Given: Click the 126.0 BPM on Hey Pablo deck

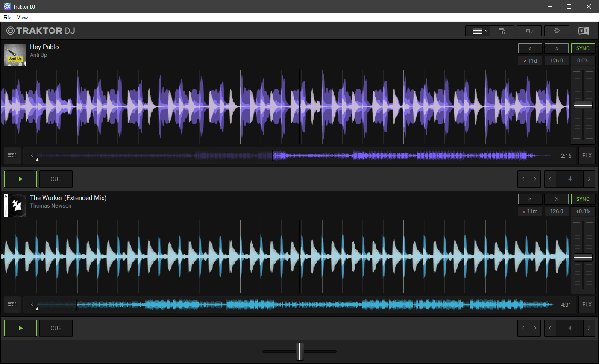Looking at the screenshot, I should tap(557, 61).
